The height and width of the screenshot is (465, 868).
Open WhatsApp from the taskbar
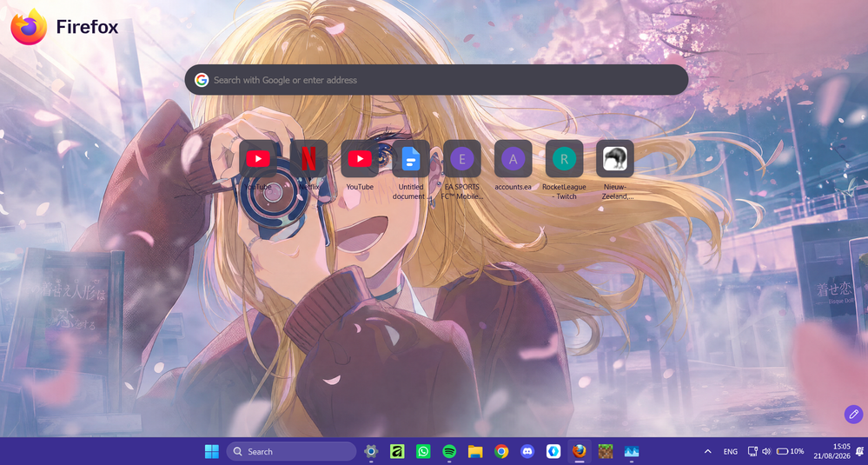(x=423, y=452)
